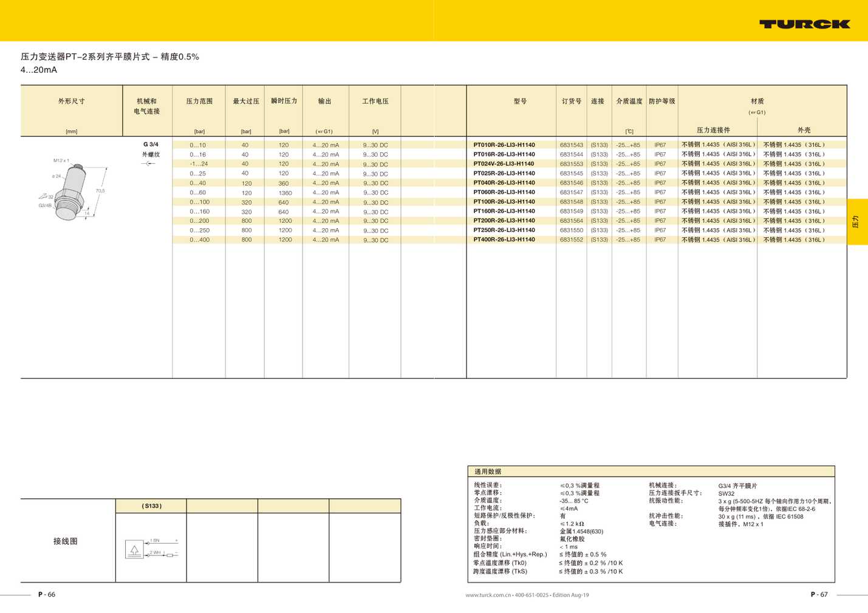Viewport: 868px width, 613px height.
Task: Click page number P - 66
Action: (x=47, y=595)
